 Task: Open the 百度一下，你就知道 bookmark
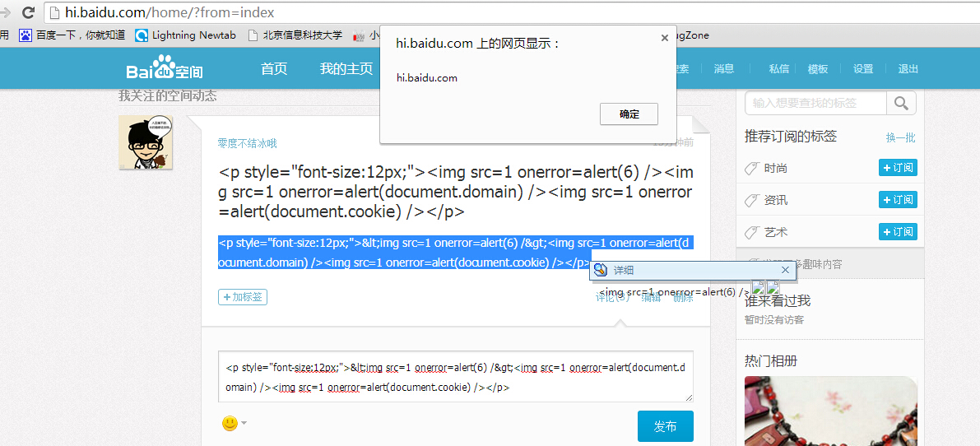[x=72, y=35]
